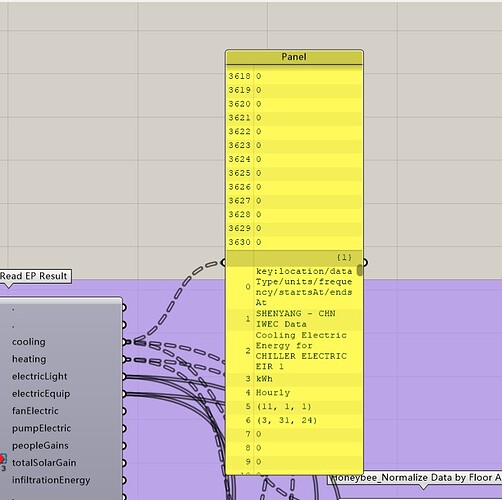
Task: Click the Panel's right output grip
Action: [365, 263]
